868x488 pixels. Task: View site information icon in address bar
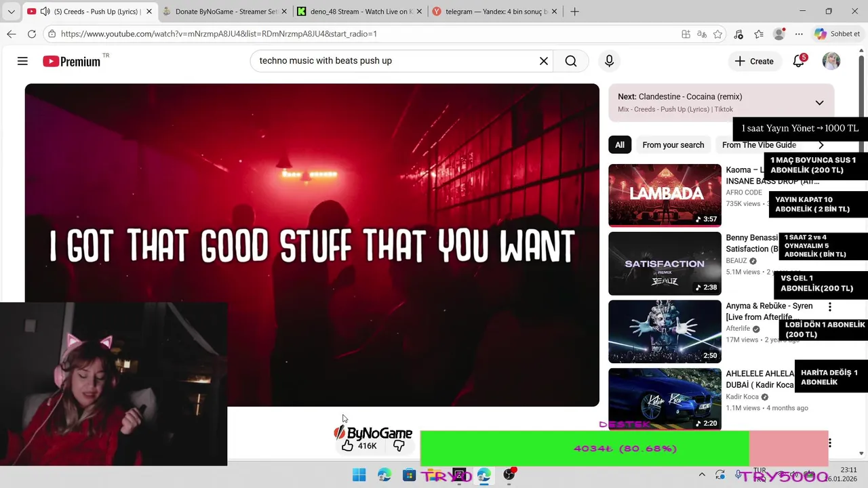pyautogui.click(x=52, y=34)
